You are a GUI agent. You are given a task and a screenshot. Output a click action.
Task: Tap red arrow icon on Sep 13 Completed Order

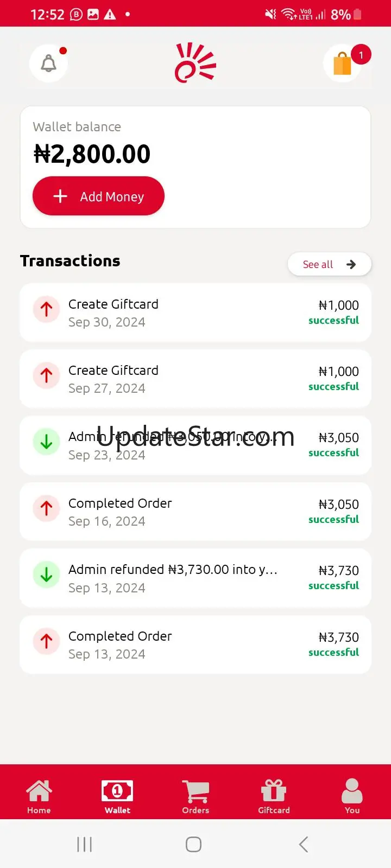click(x=47, y=641)
